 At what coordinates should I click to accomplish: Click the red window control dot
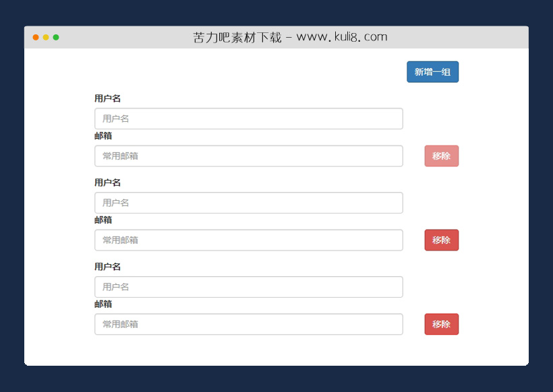[x=35, y=38]
